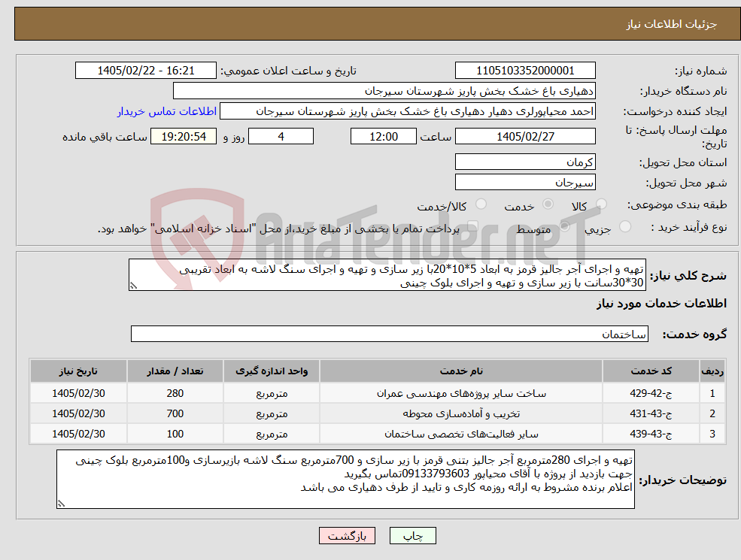Viewport: 741px width, 560px height.
Task: Click the کد خدمت column header
Action: click(651, 371)
